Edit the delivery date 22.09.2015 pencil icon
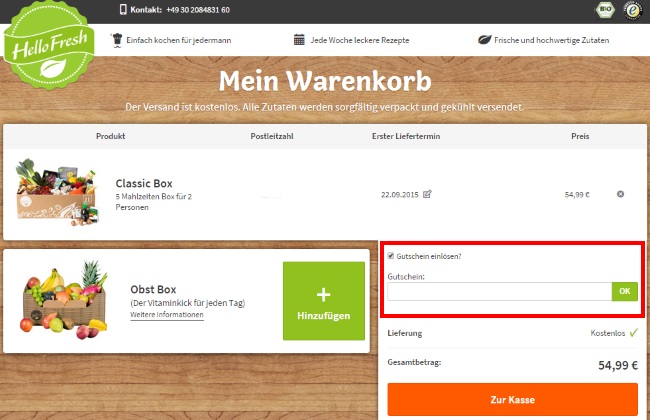The width and height of the screenshot is (650, 420). tap(427, 194)
